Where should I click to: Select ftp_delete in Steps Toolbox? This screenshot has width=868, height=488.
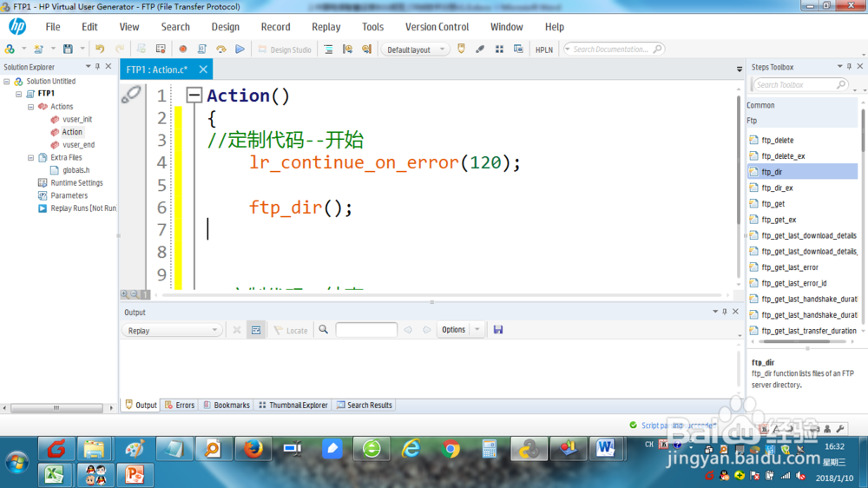[777, 140]
